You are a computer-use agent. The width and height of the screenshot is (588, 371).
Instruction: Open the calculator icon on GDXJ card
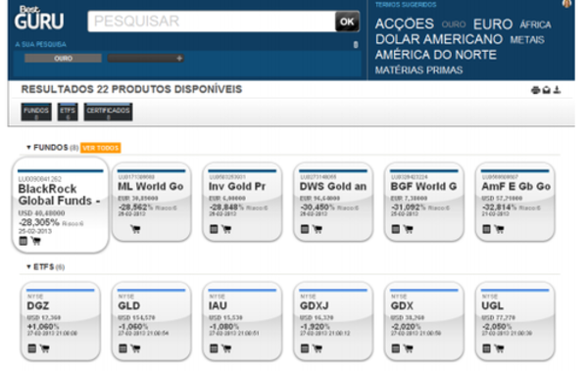click(x=305, y=348)
